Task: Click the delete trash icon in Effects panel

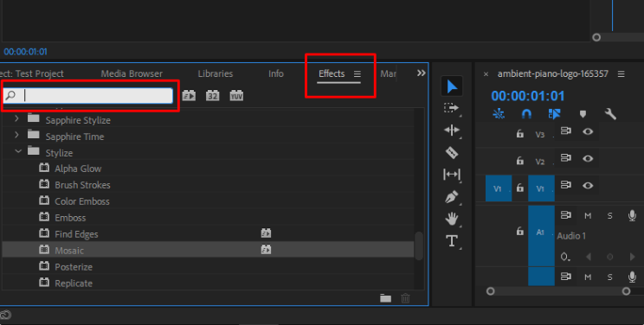Action: pyautogui.click(x=405, y=298)
